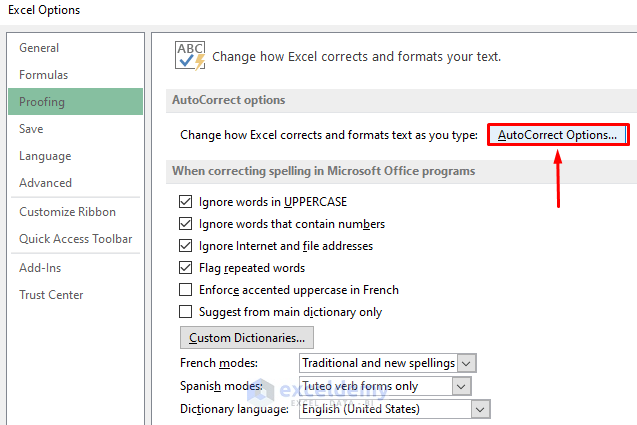Enable Enforce accented uppercase in French
The width and height of the screenshot is (637, 425).
click(x=185, y=290)
